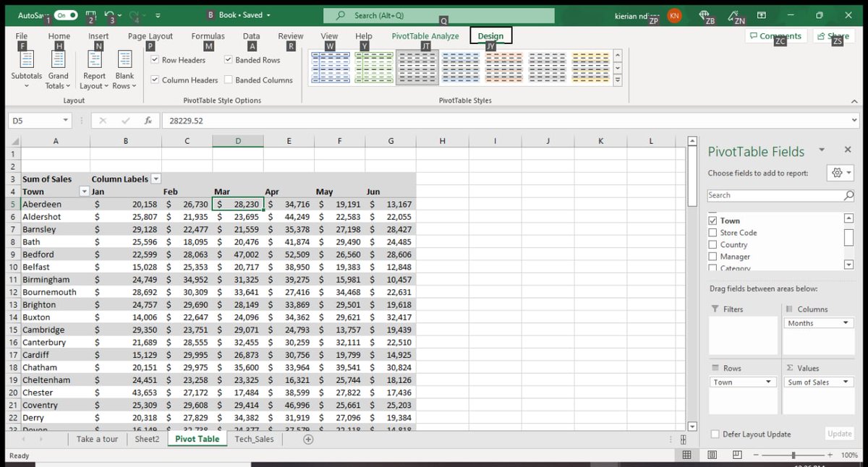Open the Grand Totals menu

pyautogui.click(x=59, y=71)
